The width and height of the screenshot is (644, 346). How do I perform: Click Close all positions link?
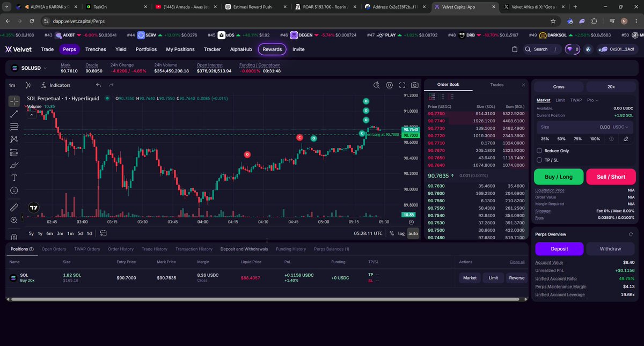coord(517,262)
